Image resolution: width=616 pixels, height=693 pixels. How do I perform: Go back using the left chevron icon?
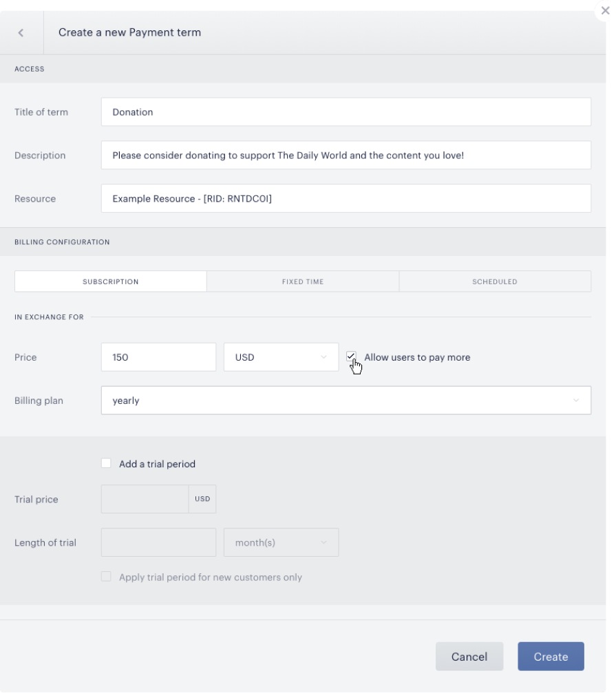(21, 33)
